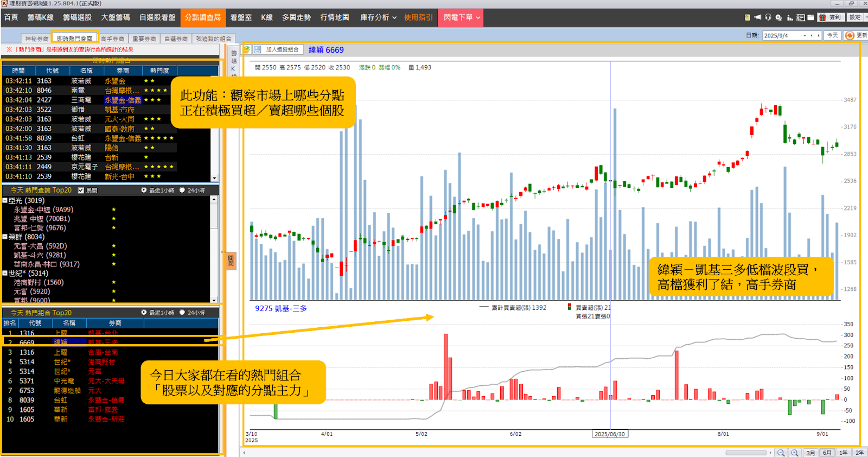
Task: Open the 大盤籌碼 menu item
Action: pos(116,17)
